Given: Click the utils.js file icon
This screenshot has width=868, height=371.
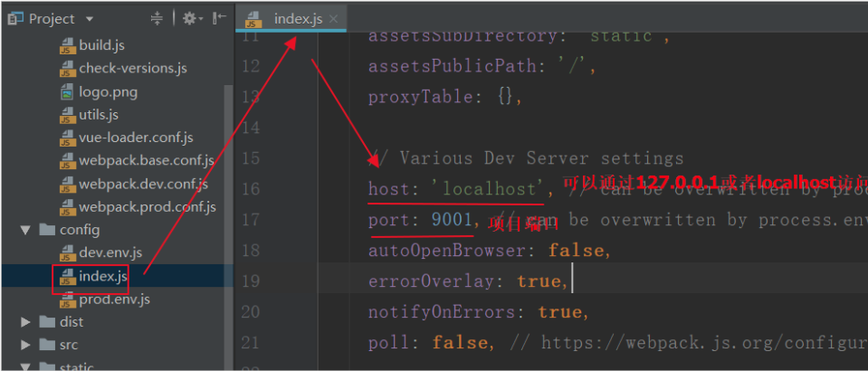Looking at the screenshot, I should coord(67,115).
